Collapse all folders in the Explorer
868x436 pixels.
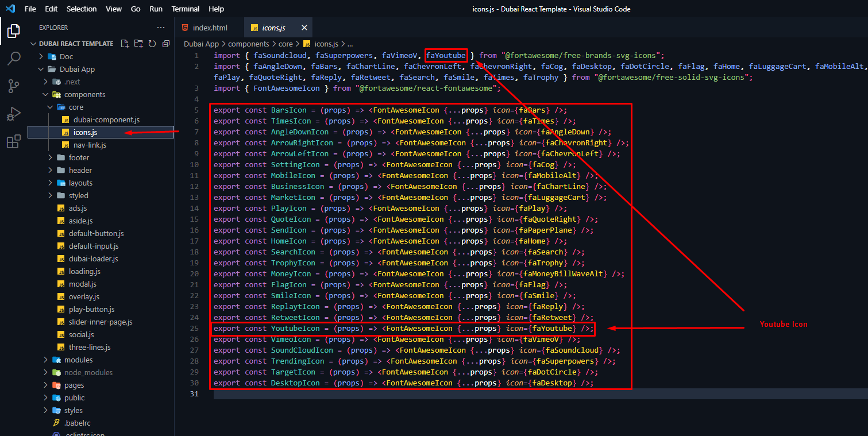[x=166, y=44]
